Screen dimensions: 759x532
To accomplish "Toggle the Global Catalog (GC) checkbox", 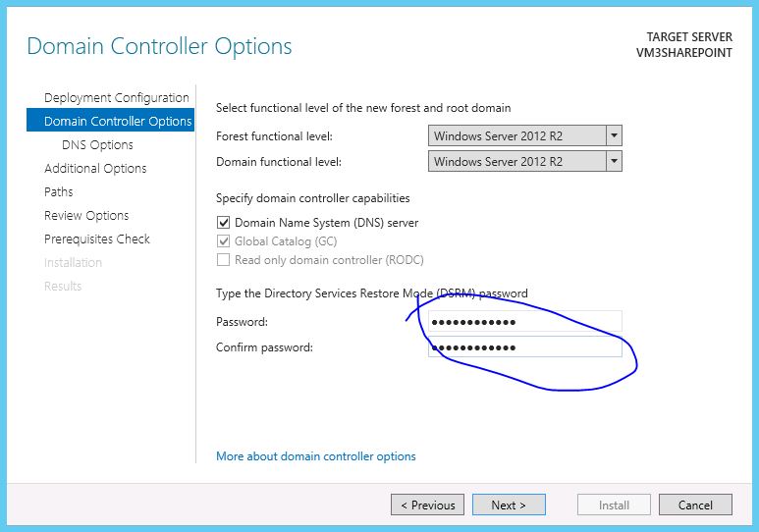I will [223, 241].
